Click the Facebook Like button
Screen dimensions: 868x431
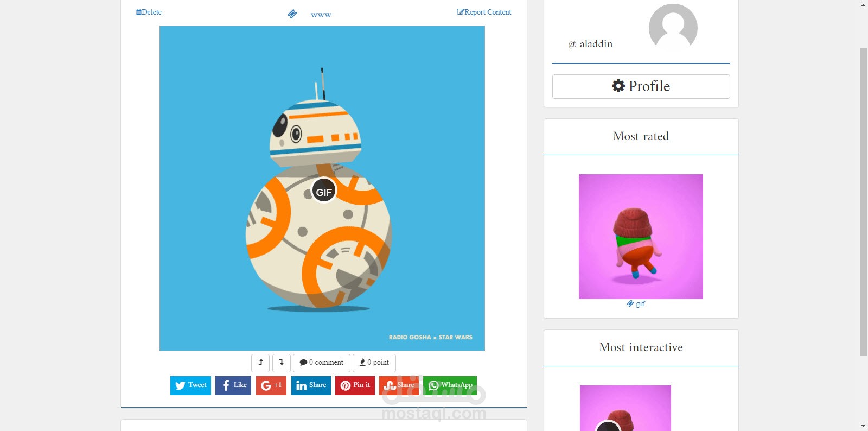click(233, 385)
